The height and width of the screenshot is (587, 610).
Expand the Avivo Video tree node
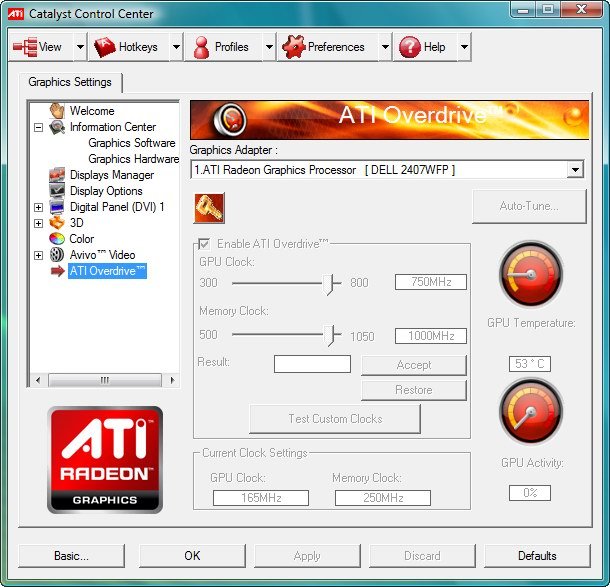coord(38,255)
